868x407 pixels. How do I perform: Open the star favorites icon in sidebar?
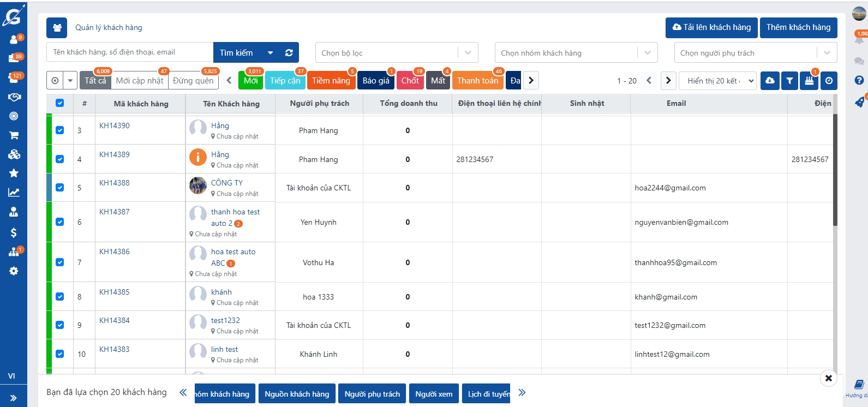point(14,173)
